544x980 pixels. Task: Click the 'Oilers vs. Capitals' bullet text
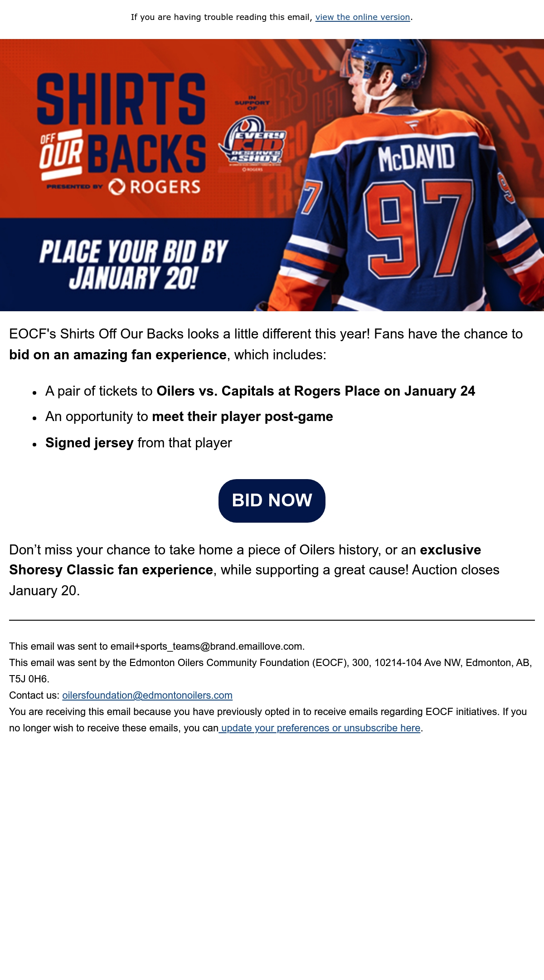(260, 391)
